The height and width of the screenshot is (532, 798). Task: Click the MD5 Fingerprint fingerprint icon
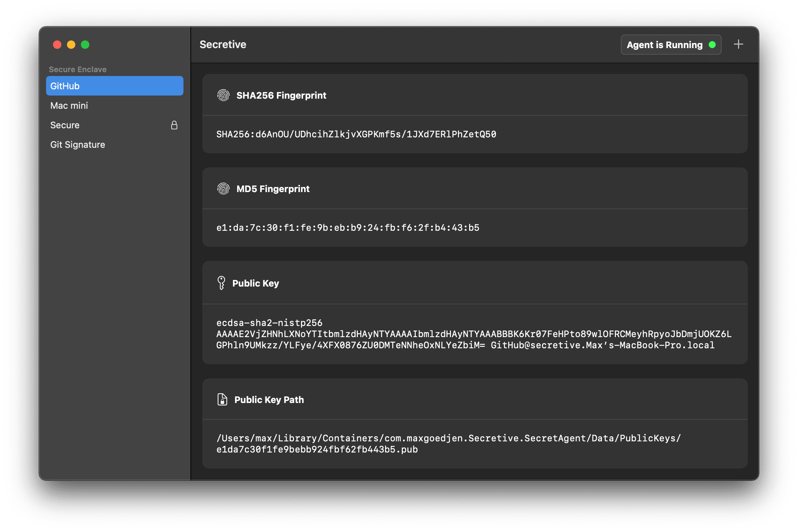[223, 189]
